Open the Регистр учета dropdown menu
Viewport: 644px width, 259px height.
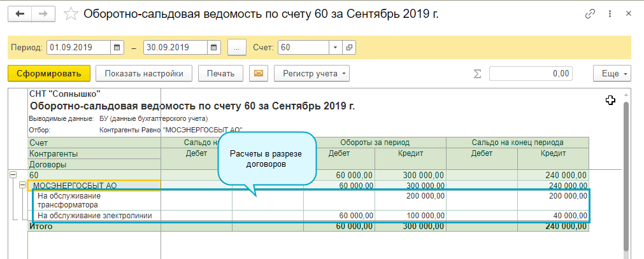click(x=311, y=74)
